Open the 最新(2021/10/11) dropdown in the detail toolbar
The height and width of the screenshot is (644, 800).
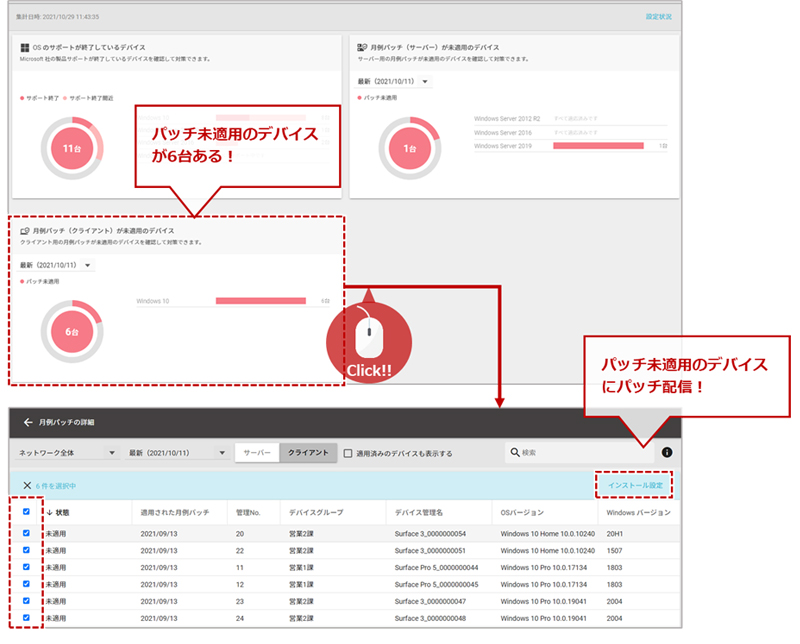tap(177, 453)
